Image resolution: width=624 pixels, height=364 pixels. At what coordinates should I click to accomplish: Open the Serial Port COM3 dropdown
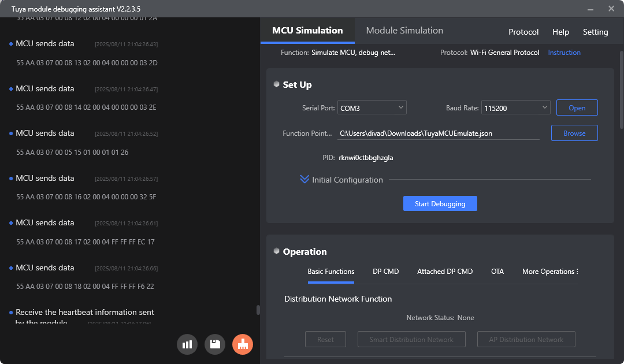click(372, 107)
